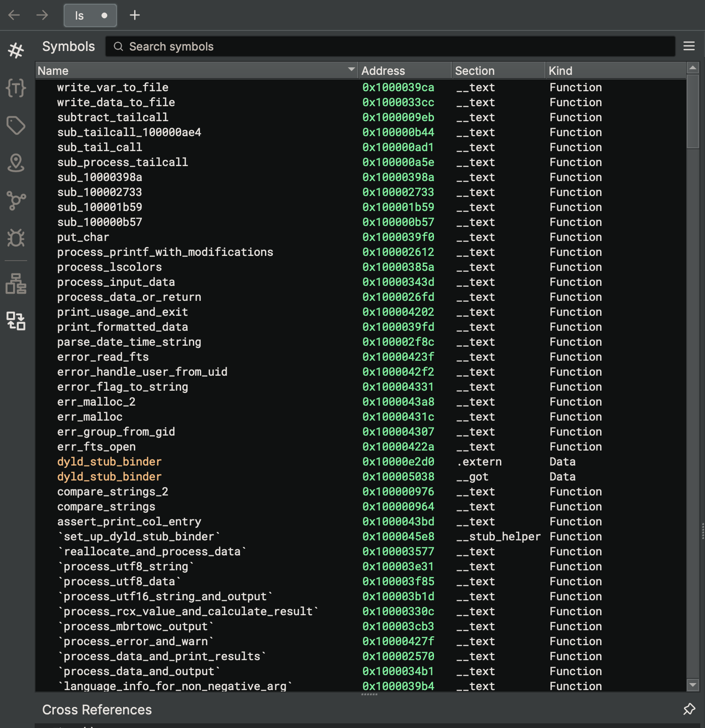
Task: Go forward with the right arrow
Action: (x=42, y=15)
